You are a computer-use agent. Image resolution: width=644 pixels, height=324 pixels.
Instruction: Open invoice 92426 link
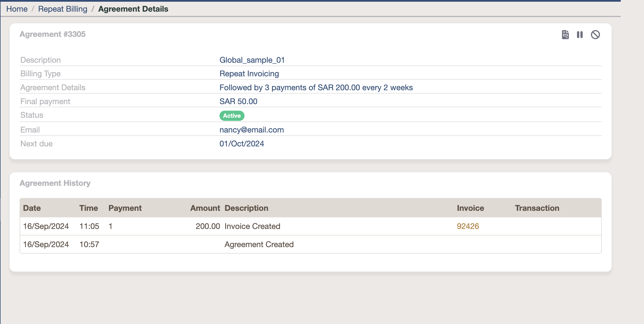point(468,226)
